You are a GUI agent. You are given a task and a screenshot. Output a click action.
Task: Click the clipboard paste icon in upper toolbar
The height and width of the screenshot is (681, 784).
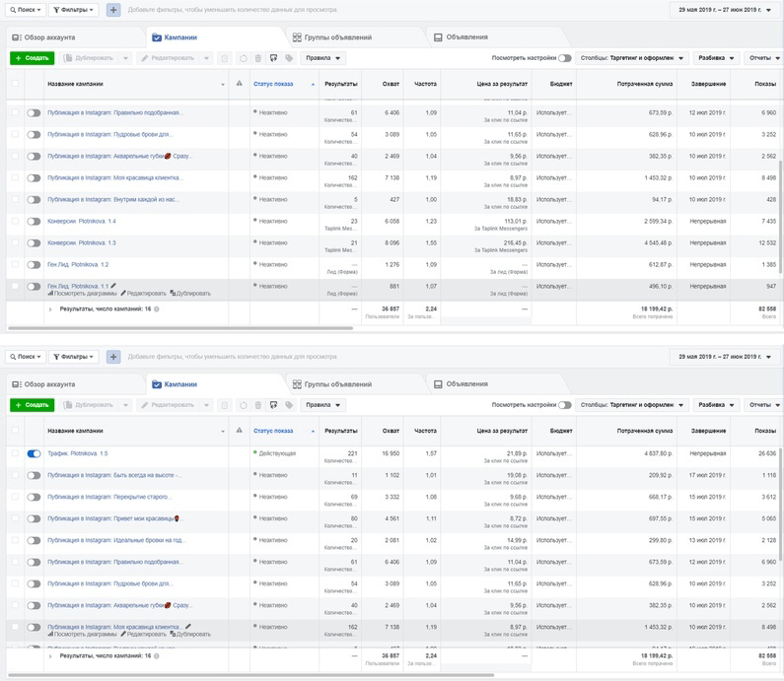(225, 58)
